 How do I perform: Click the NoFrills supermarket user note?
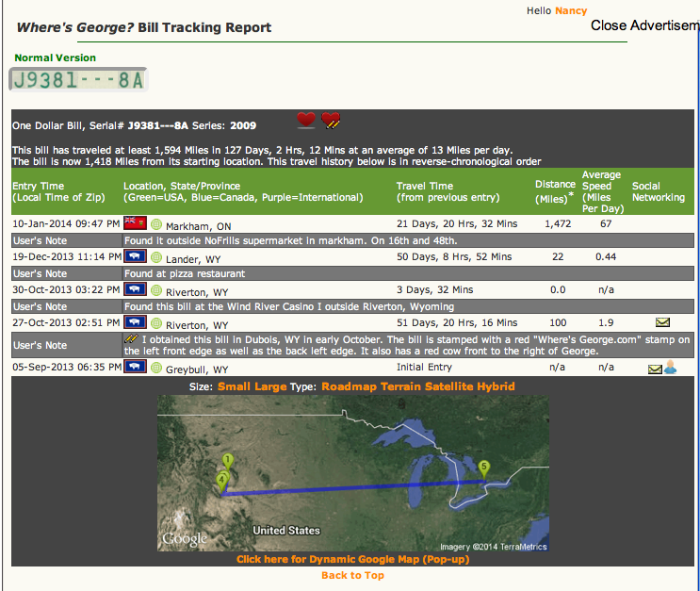tap(290, 240)
